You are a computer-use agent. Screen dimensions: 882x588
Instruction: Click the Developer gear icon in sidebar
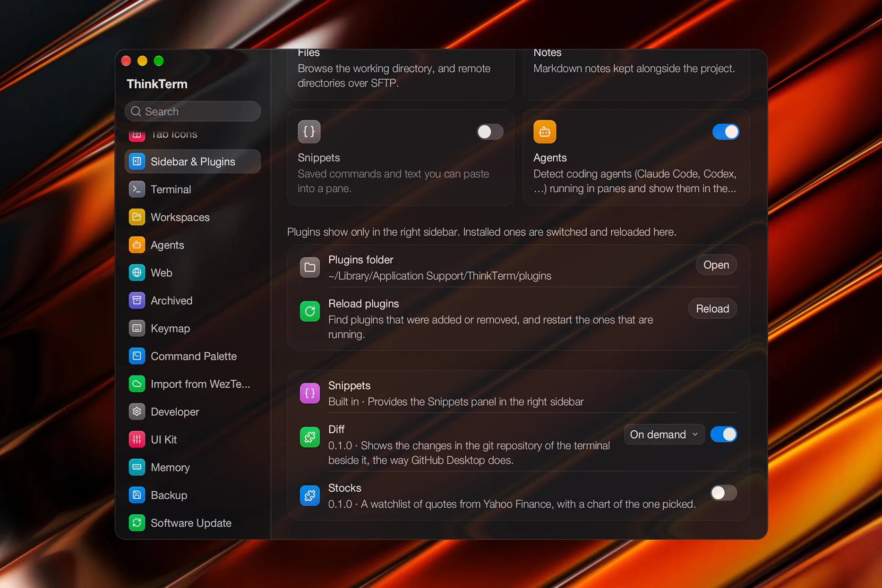pos(137,412)
